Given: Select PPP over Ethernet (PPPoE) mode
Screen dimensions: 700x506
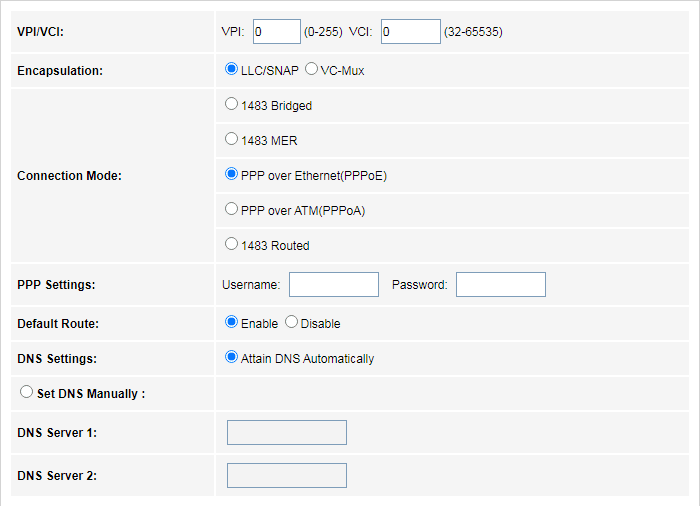Looking at the screenshot, I should click(232, 174).
